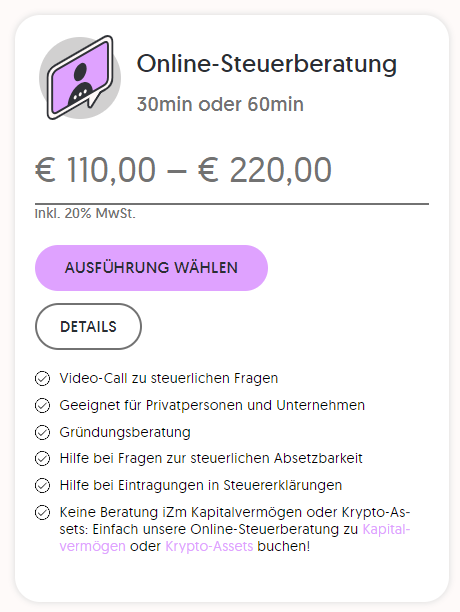Select Geeignet für Privatpersonen und Unternehmen text

(x=212, y=405)
